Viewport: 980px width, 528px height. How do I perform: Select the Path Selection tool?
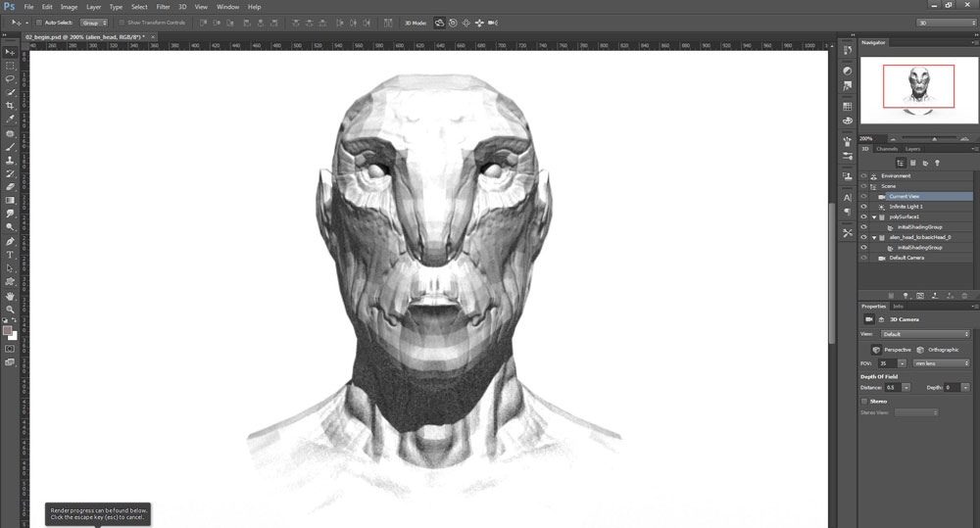[10, 268]
